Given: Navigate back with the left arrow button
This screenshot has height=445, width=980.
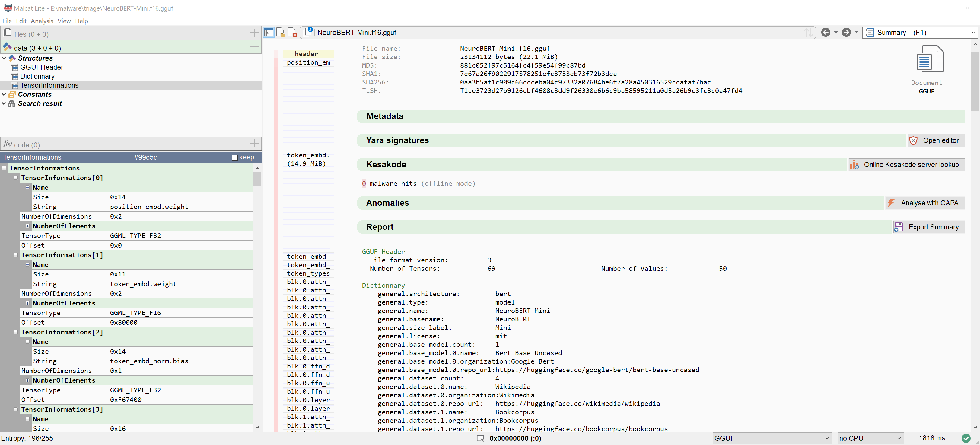Looking at the screenshot, I should [825, 33].
